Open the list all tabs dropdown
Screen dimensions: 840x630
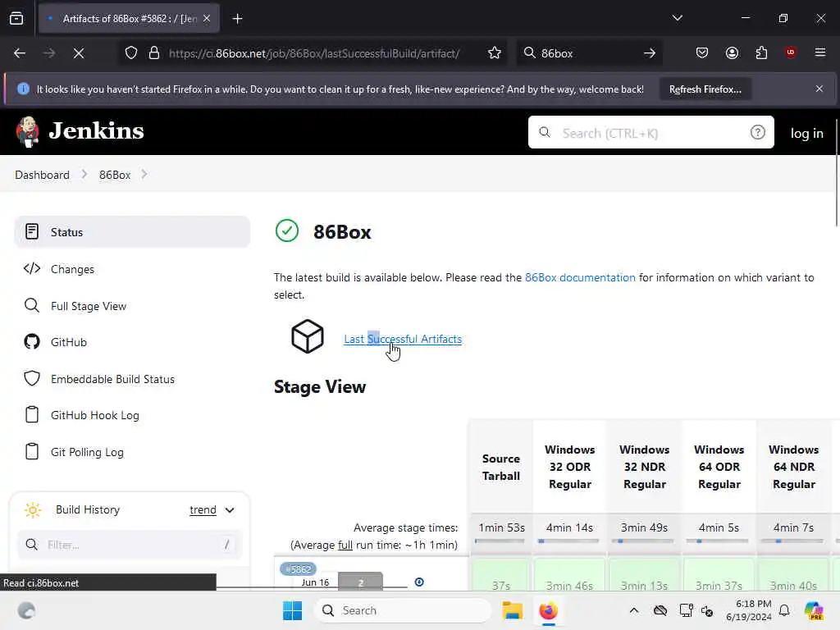(677, 18)
